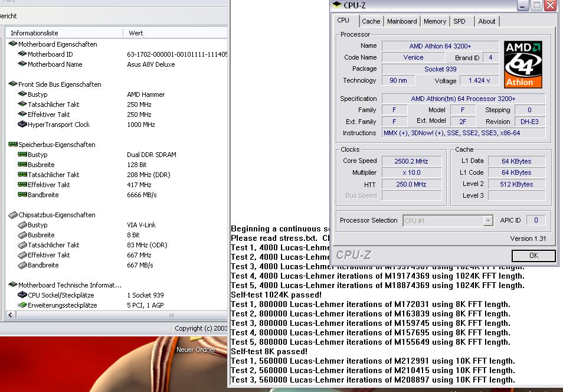Click the Motherboard Name row icon
This screenshot has width=563, height=392.
tap(22, 64)
